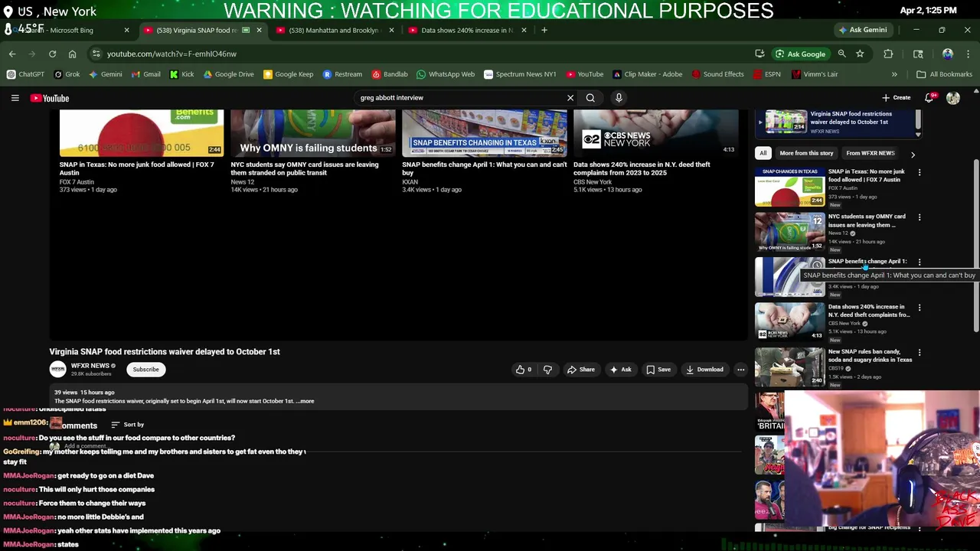Open All Bookmarks folder
The height and width of the screenshot is (551, 980).
(x=945, y=74)
